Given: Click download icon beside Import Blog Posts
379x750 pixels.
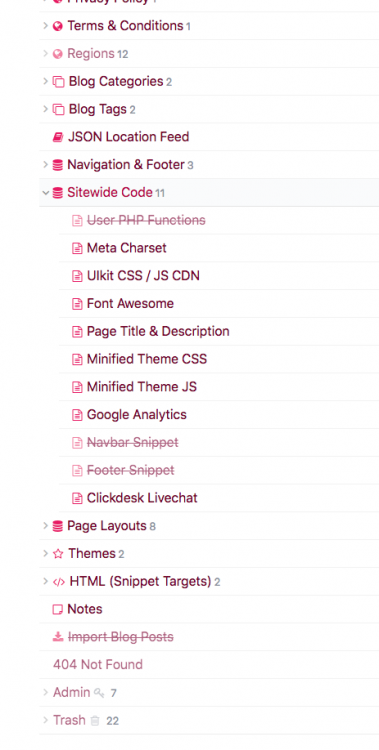Looking at the screenshot, I should point(57,637).
